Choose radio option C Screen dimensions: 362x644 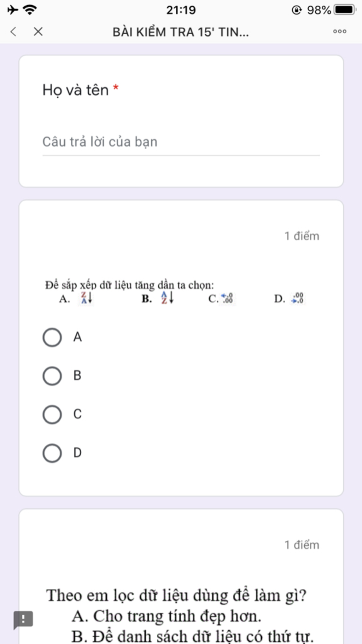52,414
